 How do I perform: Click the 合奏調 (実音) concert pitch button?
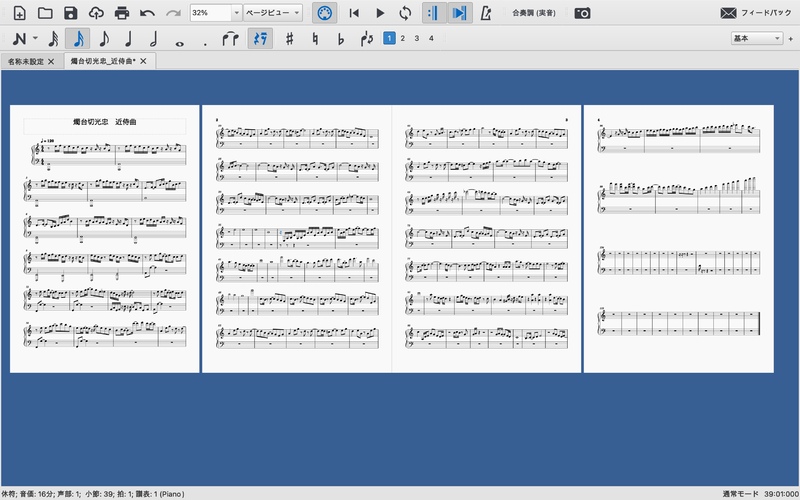pyautogui.click(x=533, y=13)
